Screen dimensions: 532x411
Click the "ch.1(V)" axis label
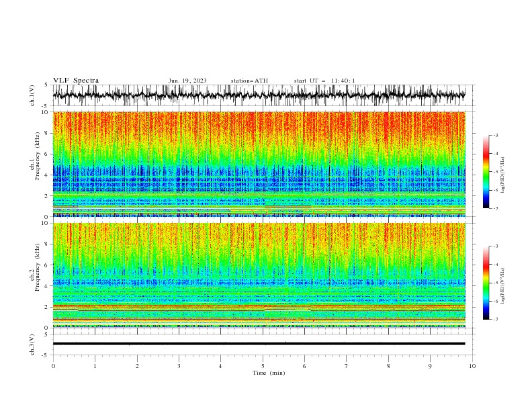(32, 95)
